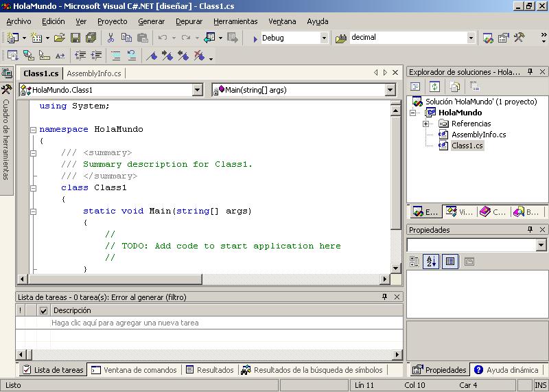The image size is (549, 392).
Task: Increase indent using the indent icon
Action: (96, 56)
